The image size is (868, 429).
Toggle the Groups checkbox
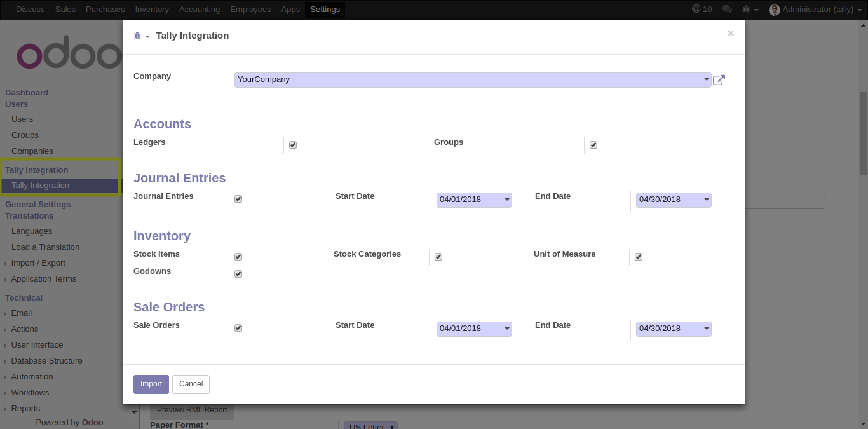[593, 145]
